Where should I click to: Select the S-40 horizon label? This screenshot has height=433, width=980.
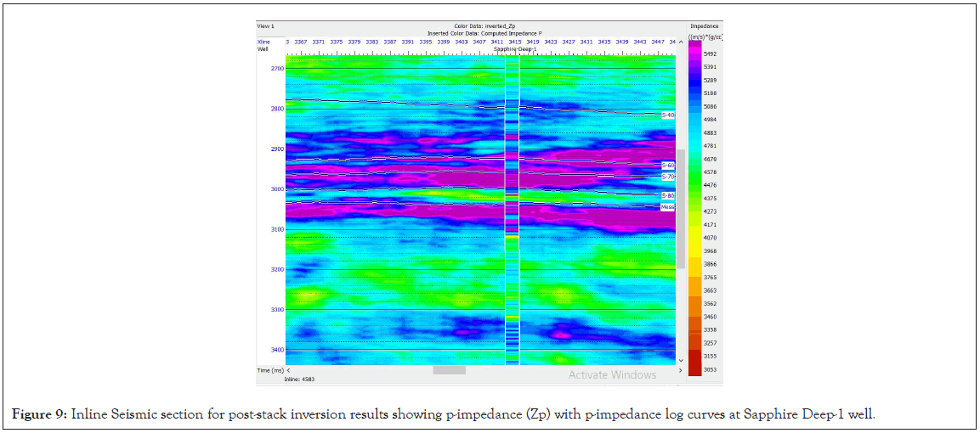point(668,115)
